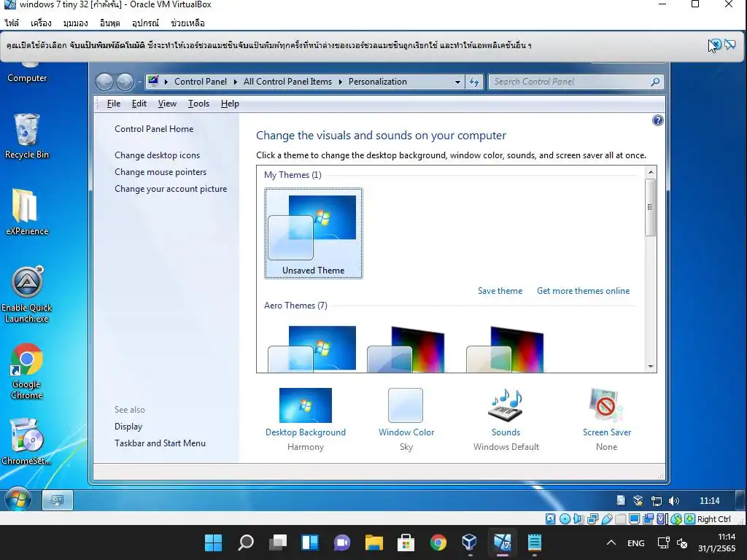The height and width of the screenshot is (560, 747).
Task: Open Windows 11 Start button on host taskbar
Action: [x=213, y=542]
